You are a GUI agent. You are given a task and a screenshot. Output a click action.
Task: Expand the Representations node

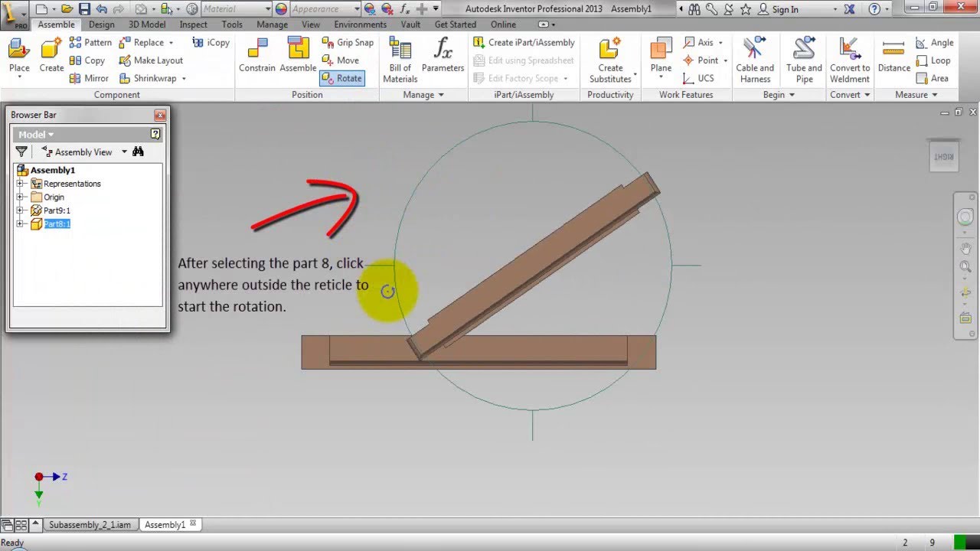tap(21, 184)
